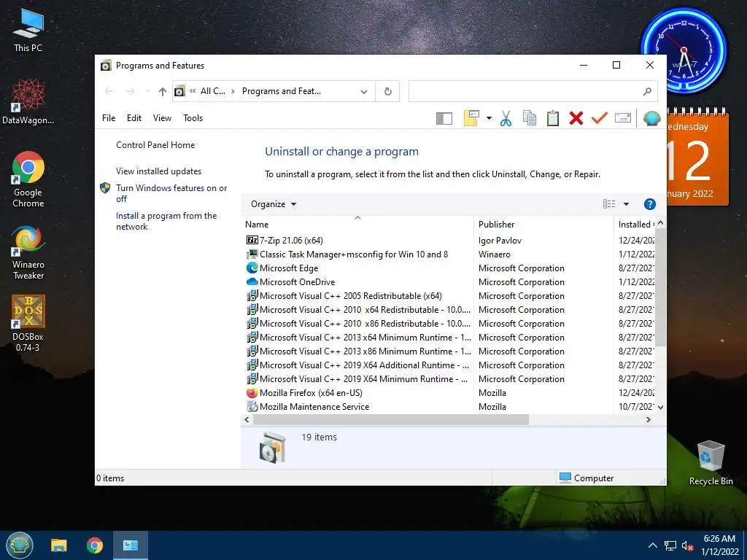Image resolution: width=747 pixels, height=560 pixels.
Task: Go forward with the Forward arrow
Action: pos(130,91)
